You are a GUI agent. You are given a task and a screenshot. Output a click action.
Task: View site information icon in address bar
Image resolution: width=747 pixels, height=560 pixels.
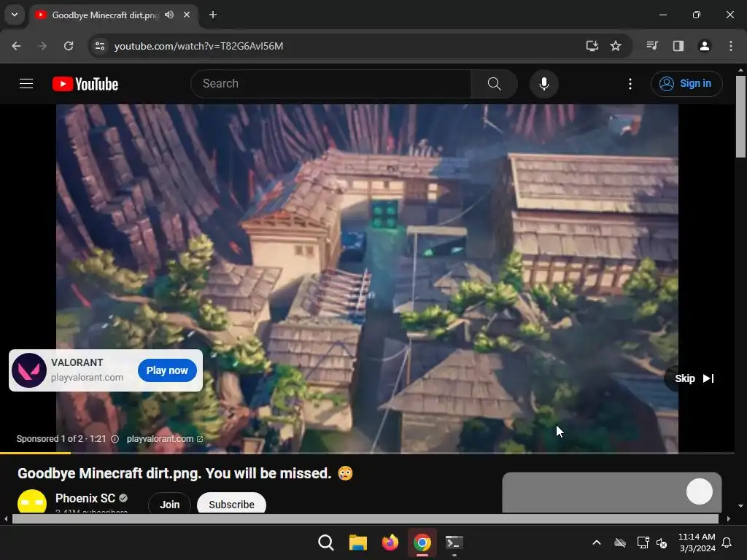[x=100, y=46]
